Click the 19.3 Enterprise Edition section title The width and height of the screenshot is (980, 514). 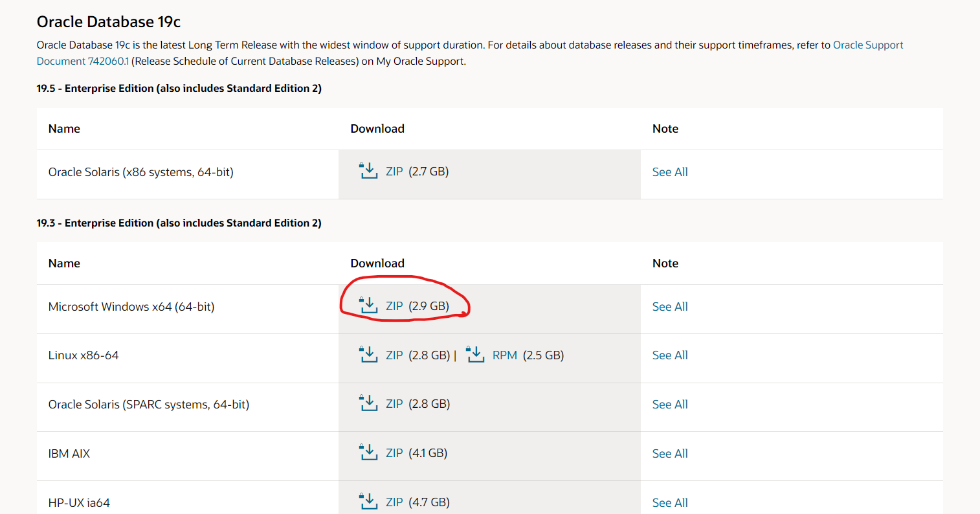[179, 223]
